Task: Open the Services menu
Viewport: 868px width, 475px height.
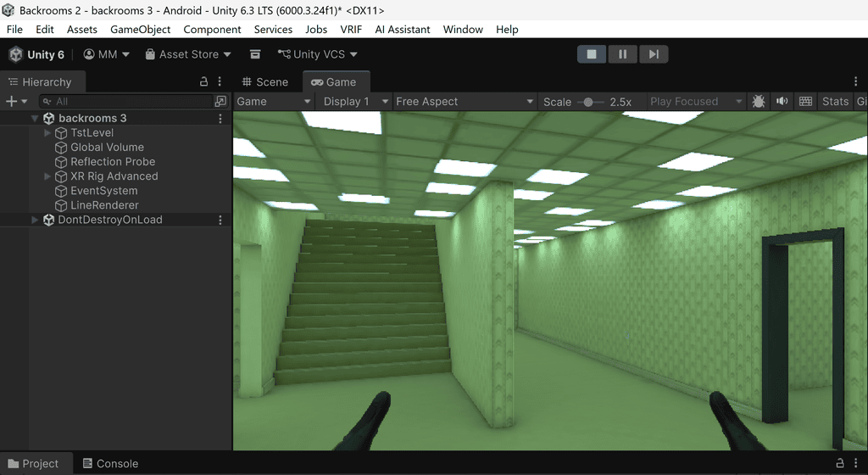Action: point(273,30)
